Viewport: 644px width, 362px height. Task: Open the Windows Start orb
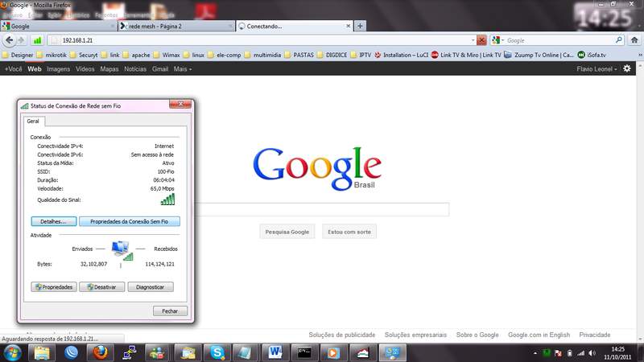coord(12,352)
